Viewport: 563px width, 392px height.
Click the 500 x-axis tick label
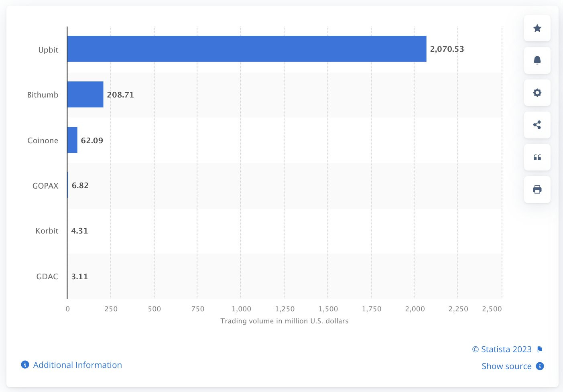coord(154,309)
